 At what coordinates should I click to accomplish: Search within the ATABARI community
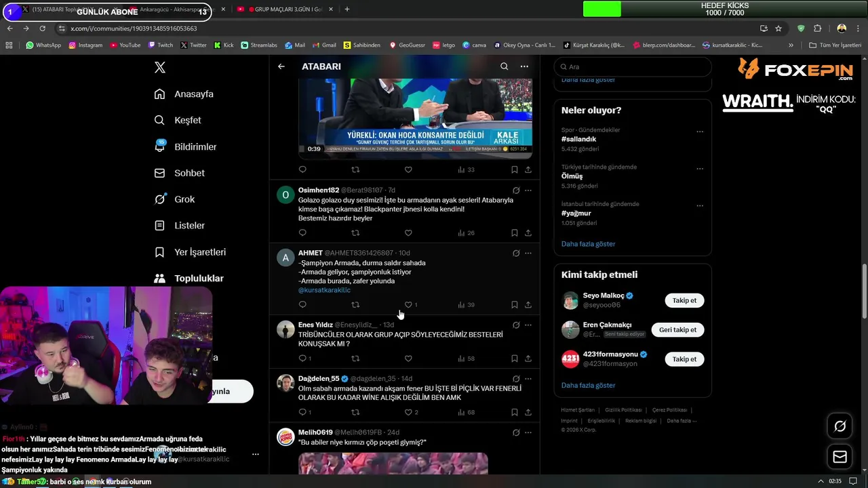coord(504,66)
